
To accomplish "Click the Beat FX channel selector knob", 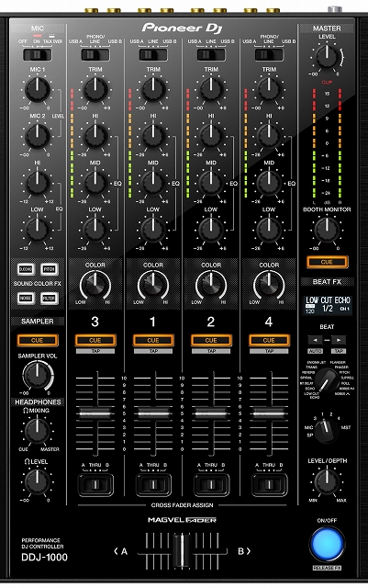I will coord(326,431).
